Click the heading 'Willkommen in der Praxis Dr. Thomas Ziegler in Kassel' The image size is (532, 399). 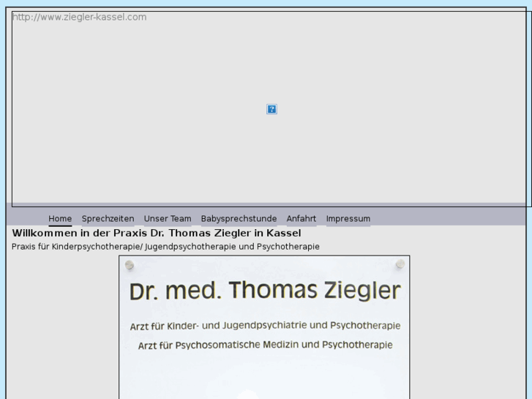pyautogui.click(x=157, y=234)
